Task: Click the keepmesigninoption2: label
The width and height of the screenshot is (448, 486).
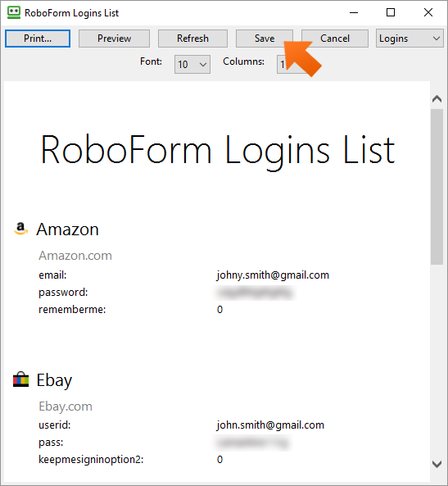Action: point(91,460)
